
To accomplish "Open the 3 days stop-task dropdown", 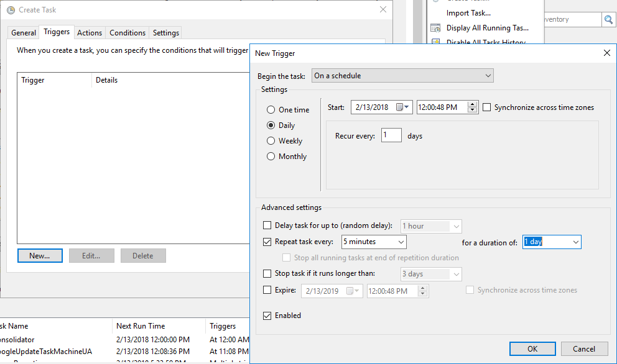I will pyautogui.click(x=431, y=274).
